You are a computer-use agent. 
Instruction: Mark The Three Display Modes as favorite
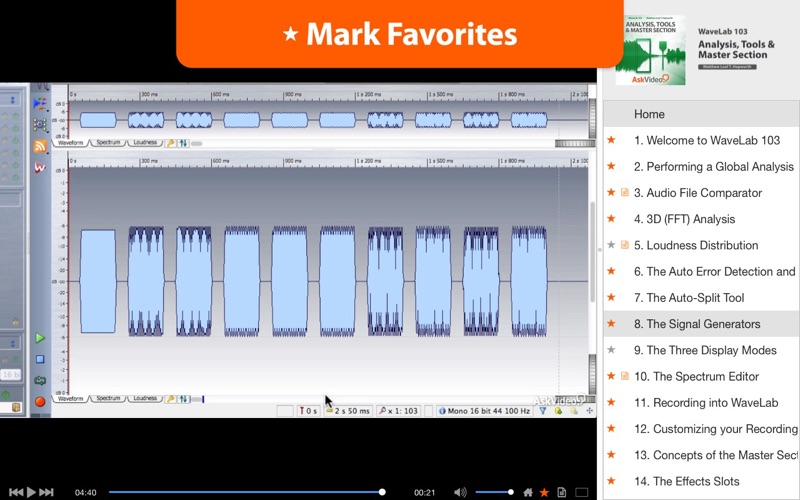coord(611,350)
